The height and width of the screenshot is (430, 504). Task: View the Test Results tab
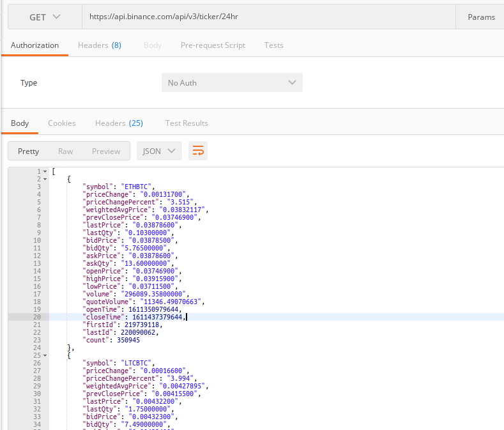point(187,123)
